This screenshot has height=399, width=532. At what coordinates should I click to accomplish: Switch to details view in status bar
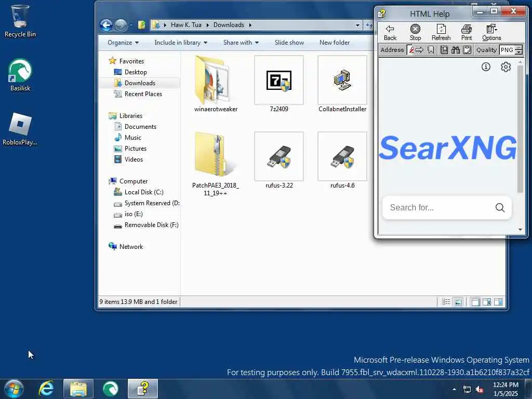point(446,302)
